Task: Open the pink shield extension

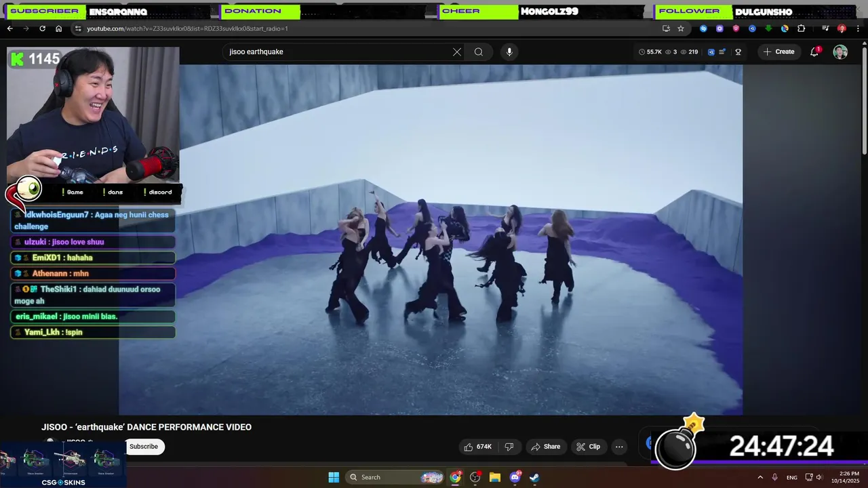Action: 736,28
